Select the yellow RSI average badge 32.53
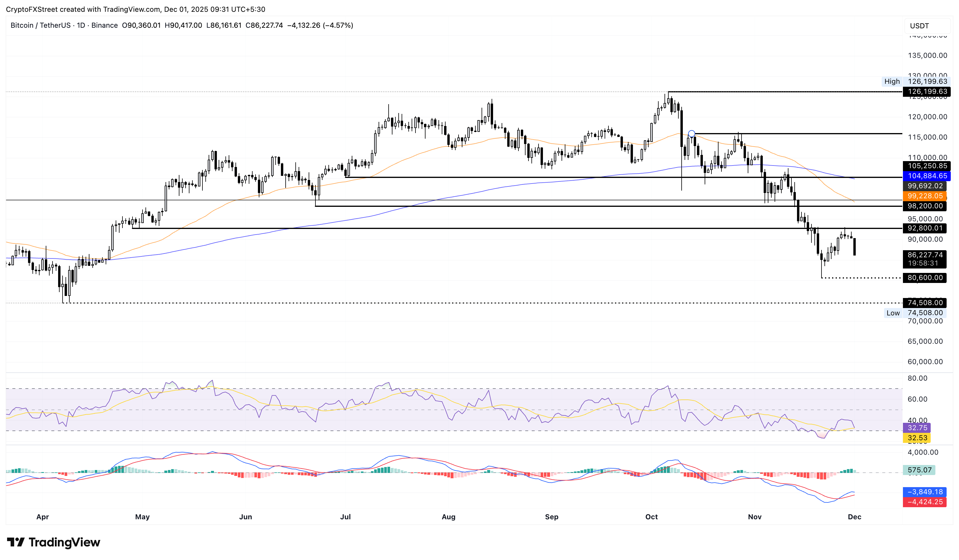This screenshot has width=959, height=560. click(x=917, y=438)
